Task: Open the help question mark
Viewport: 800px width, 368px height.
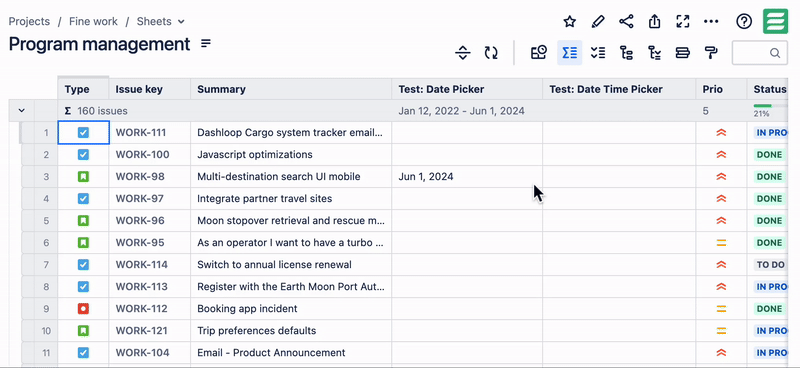Action: coord(744,21)
